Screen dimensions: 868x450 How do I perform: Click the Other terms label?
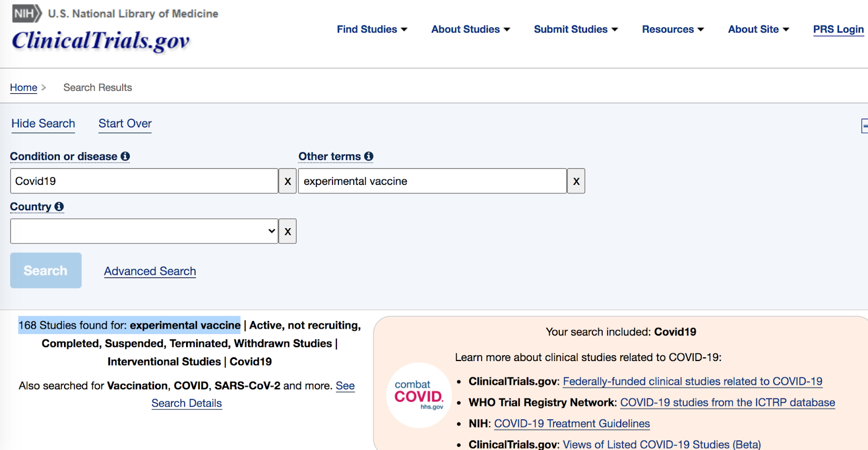(329, 156)
